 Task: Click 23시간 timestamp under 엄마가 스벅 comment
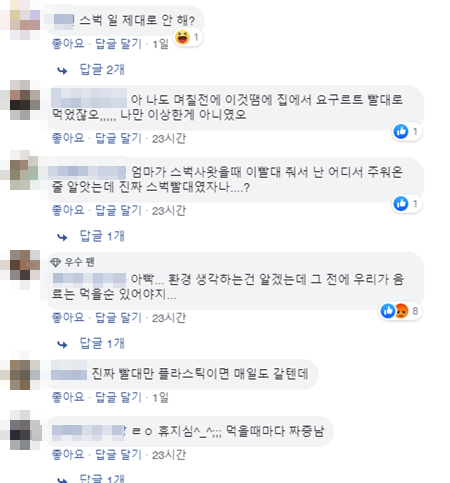(x=169, y=211)
